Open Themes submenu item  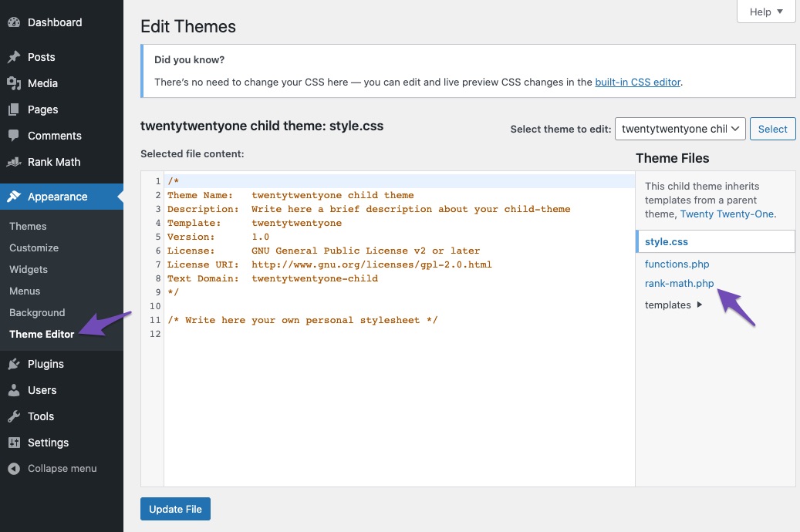pyautogui.click(x=28, y=226)
